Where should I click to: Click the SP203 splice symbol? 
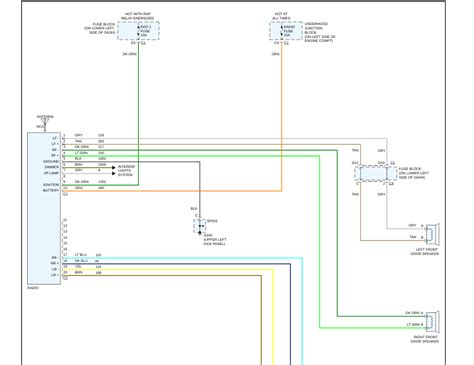click(200, 226)
